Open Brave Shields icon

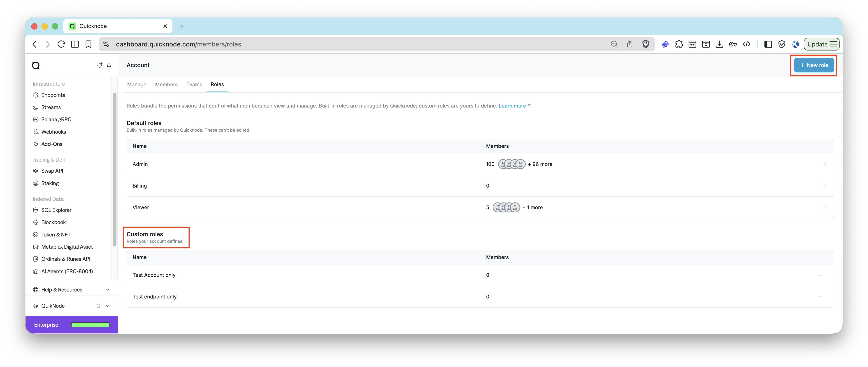click(646, 44)
